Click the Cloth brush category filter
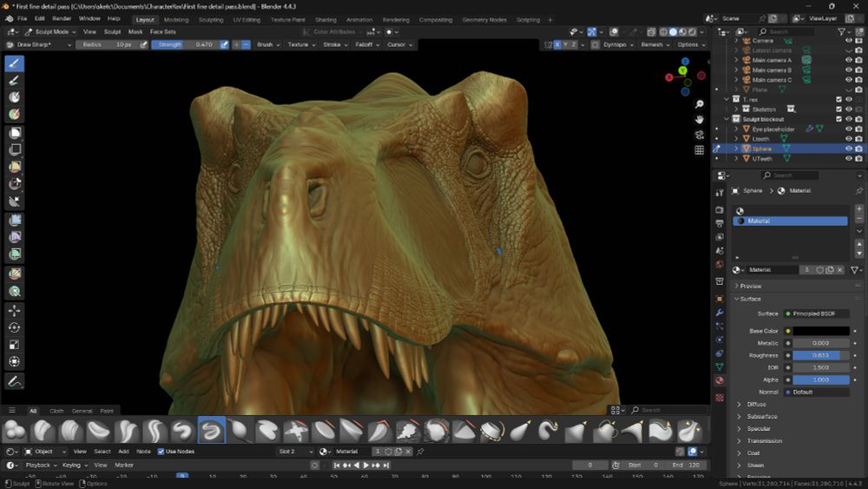The width and height of the screenshot is (868, 489). pos(56,411)
